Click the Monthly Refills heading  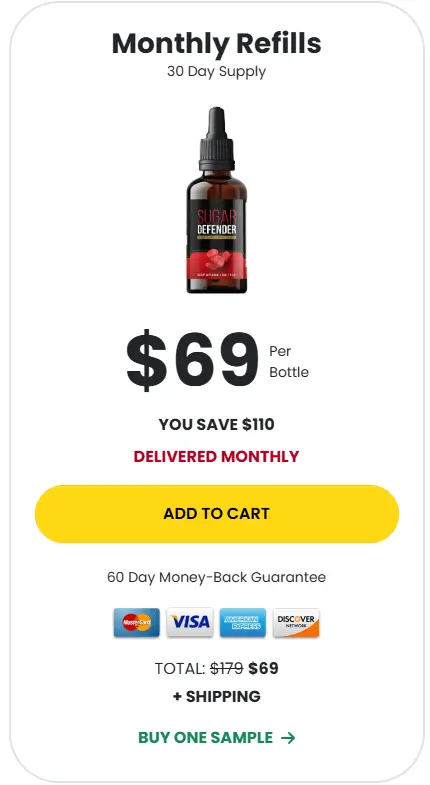(x=217, y=44)
